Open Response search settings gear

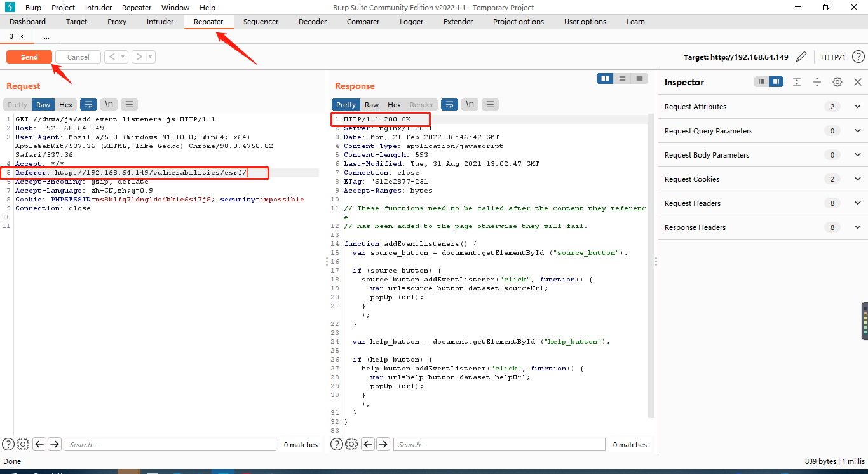pyautogui.click(x=351, y=444)
